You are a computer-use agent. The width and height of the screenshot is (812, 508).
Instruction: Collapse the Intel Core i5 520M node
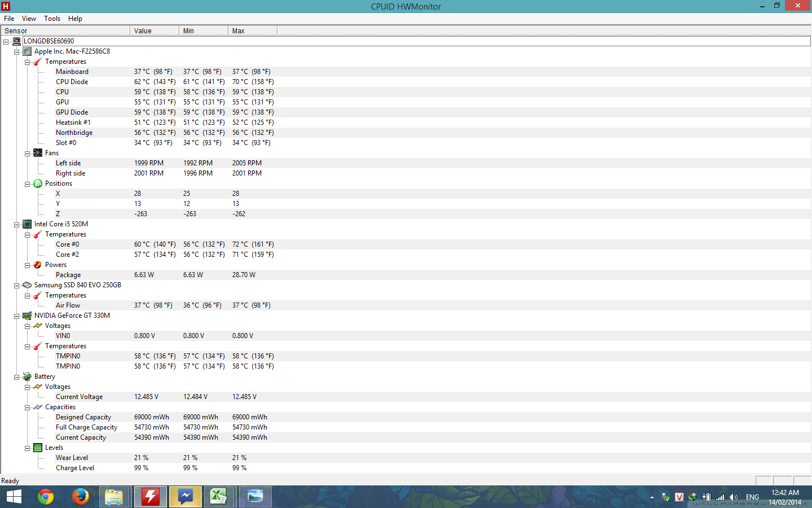[16, 225]
